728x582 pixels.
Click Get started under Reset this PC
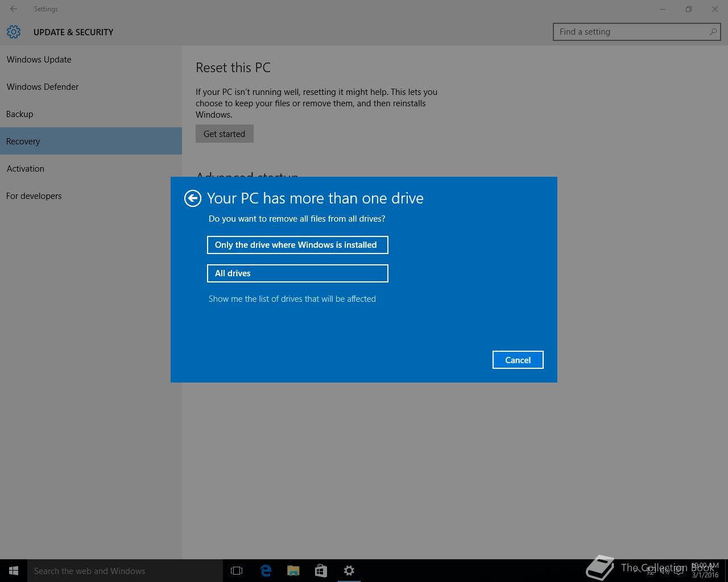pyautogui.click(x=224, y=134)
